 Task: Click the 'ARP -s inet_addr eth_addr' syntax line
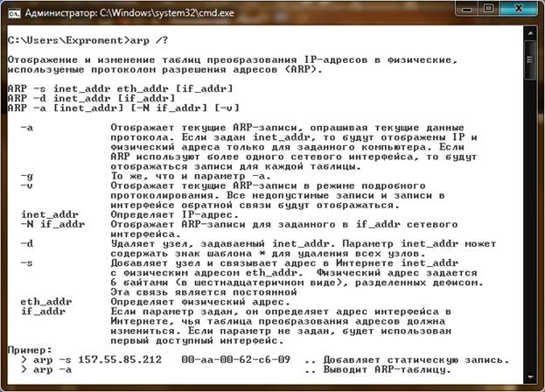point(120,89)
